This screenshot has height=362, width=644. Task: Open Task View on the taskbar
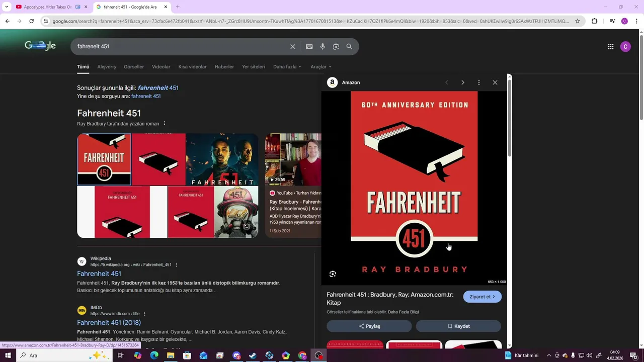pos(121,355)
